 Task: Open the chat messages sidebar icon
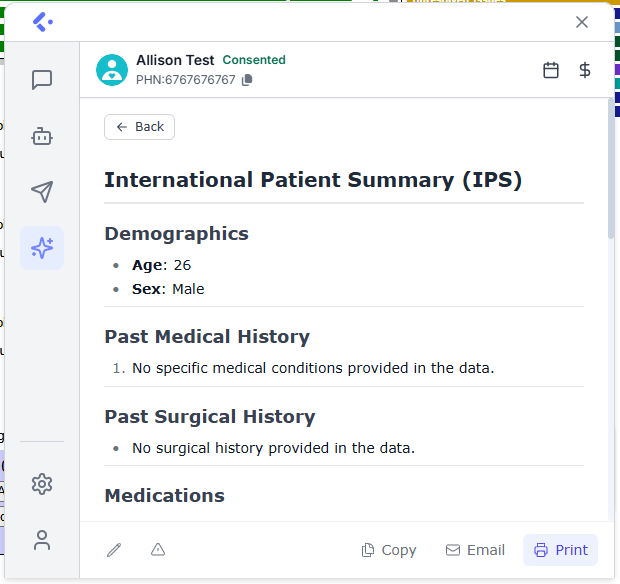pyautogui.click(x=42, y=80)
